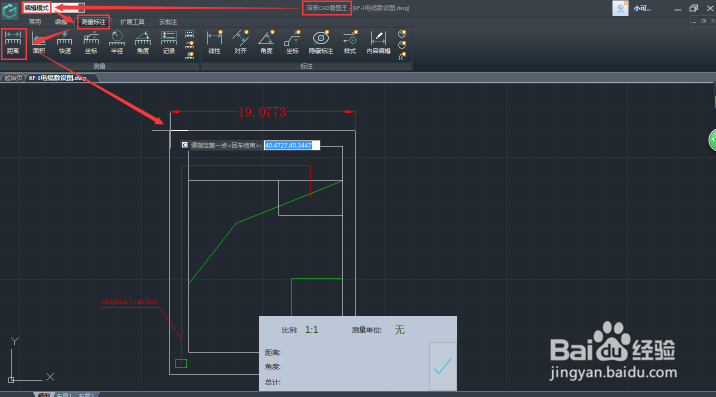The image size is (716, 397).
Task: Click the 19.0773 dimension text in drawing
Action: pos(262,112)
